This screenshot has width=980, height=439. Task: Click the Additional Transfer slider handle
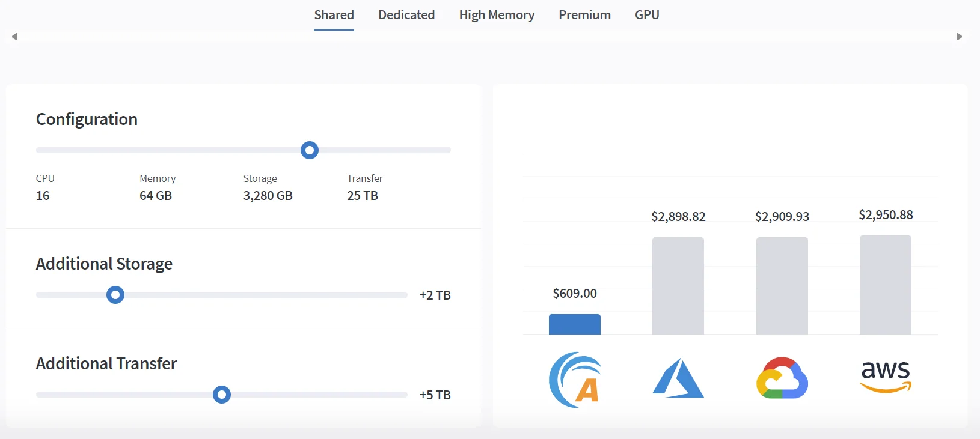tap(222, 395)
